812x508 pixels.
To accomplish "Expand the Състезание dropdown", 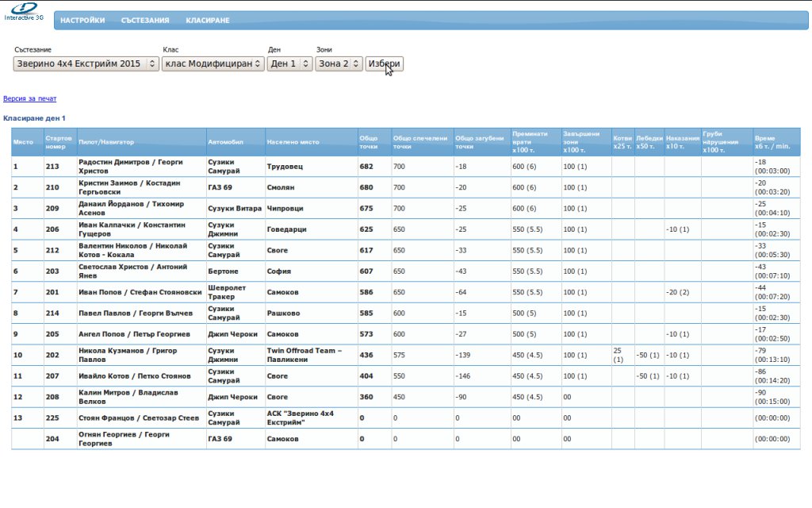I will pyautogui.click(x=86, y=63).
